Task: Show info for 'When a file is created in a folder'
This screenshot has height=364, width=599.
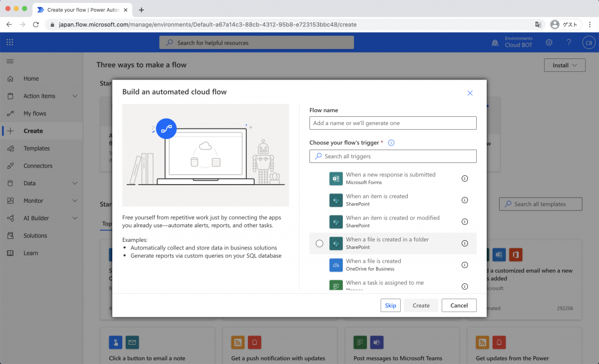Action: tap(464, 243)
